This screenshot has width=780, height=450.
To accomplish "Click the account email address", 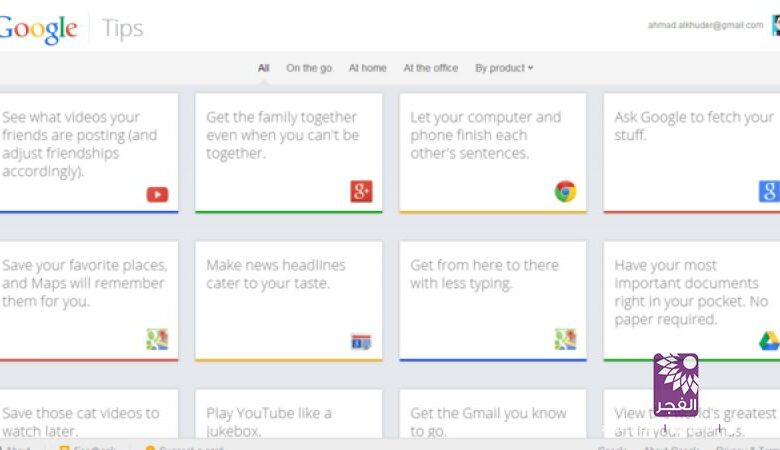I will click(705, 25).
